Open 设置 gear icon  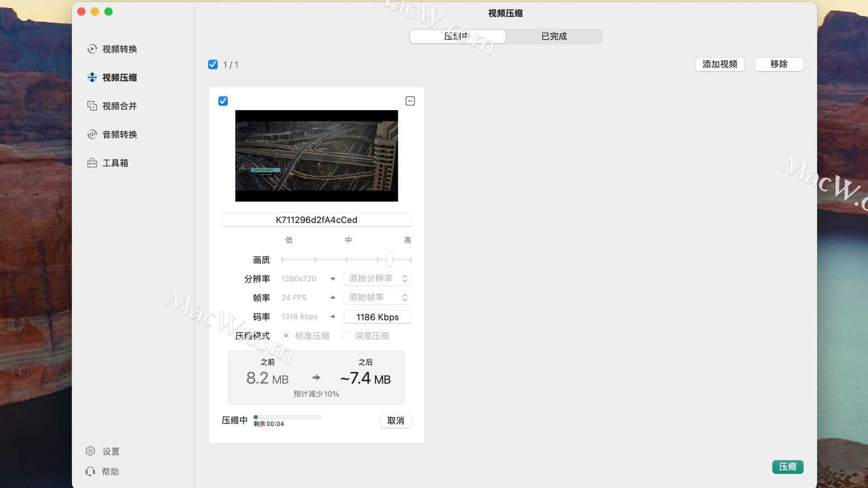(x=90, y=451)
